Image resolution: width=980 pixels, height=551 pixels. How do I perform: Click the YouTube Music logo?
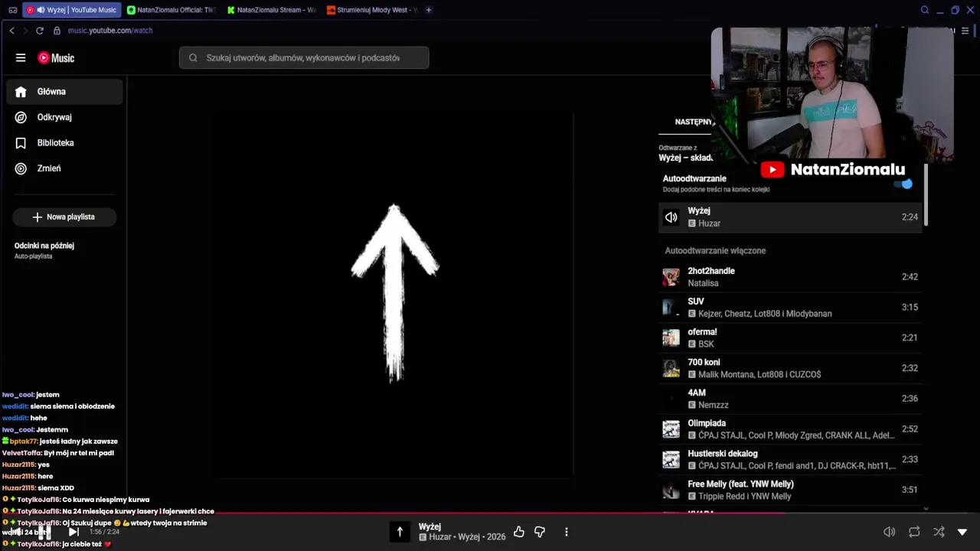[x=56, y=58]
